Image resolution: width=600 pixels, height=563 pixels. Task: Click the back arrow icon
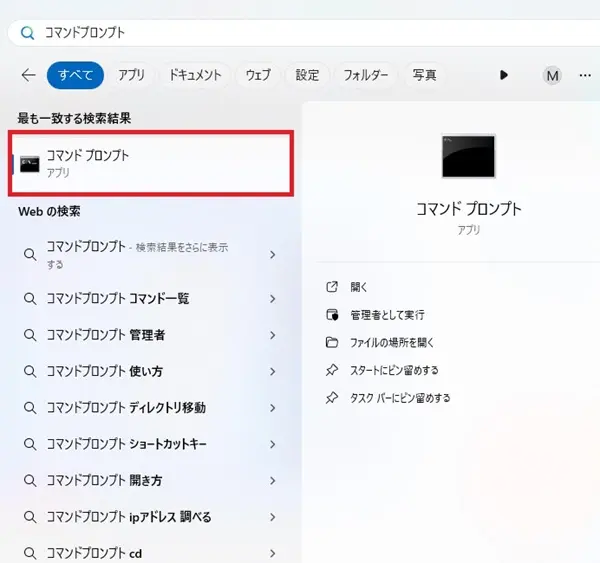[28, 75]
